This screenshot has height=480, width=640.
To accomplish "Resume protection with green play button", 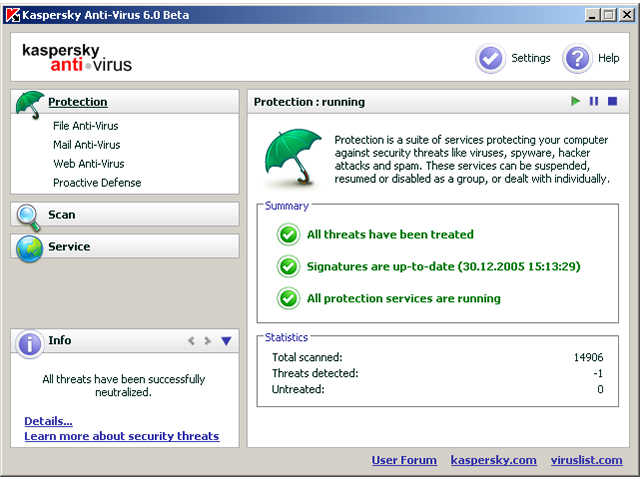I will point(576,101).
